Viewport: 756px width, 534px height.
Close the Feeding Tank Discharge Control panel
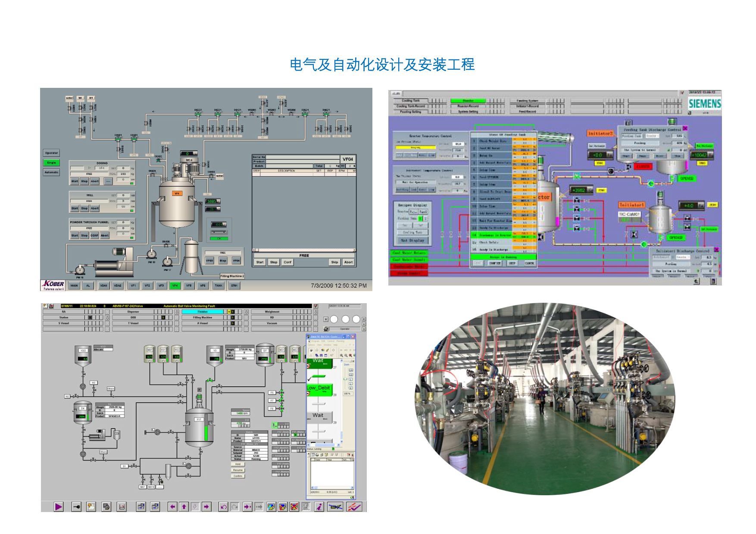pos(685,128)
